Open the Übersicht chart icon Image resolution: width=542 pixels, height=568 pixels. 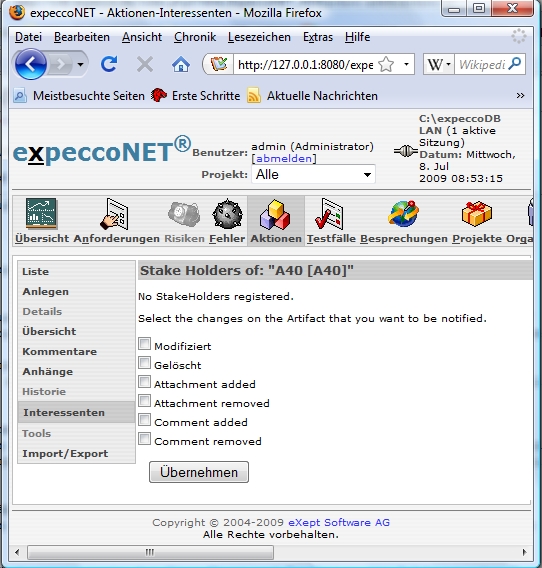pyautogui.click(x=41, y=213)
